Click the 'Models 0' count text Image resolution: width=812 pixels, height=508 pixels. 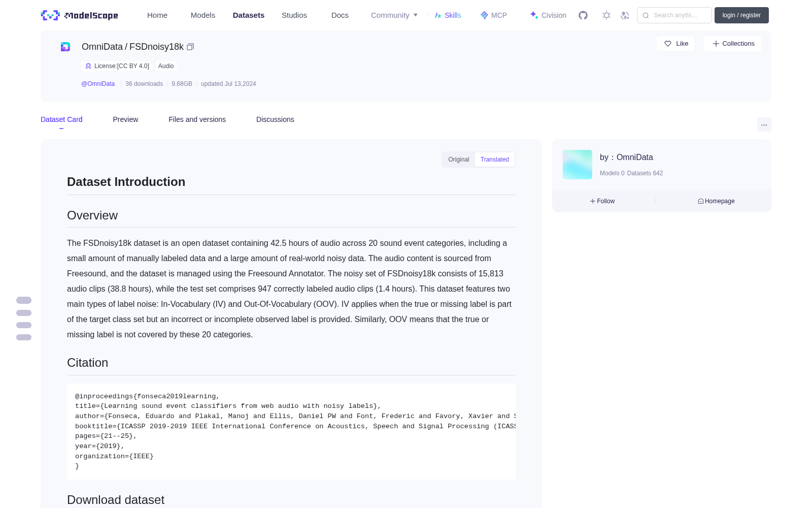coord(612,173)
